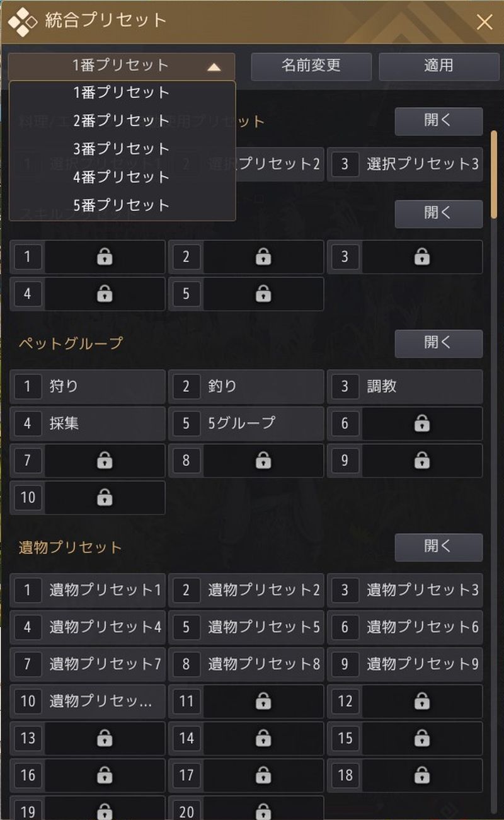Click the lock icon on pet group slot 6

tap(422, 424)
